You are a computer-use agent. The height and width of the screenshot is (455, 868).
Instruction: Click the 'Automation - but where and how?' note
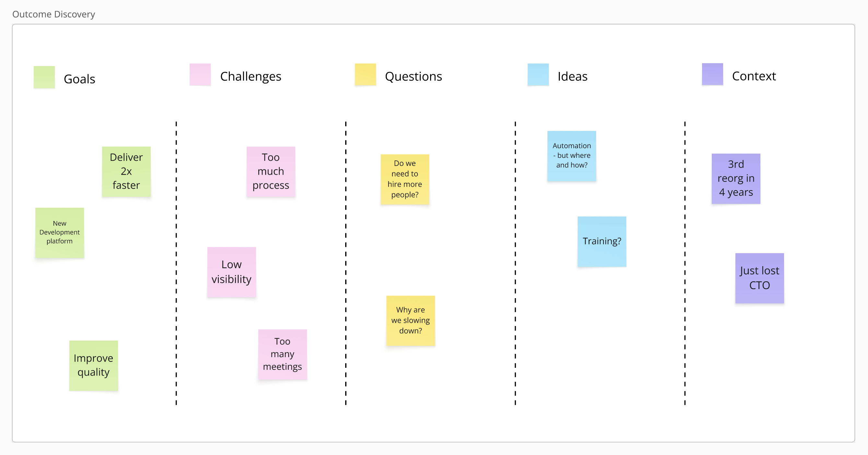pyautogui.click(x=571, y=156)
